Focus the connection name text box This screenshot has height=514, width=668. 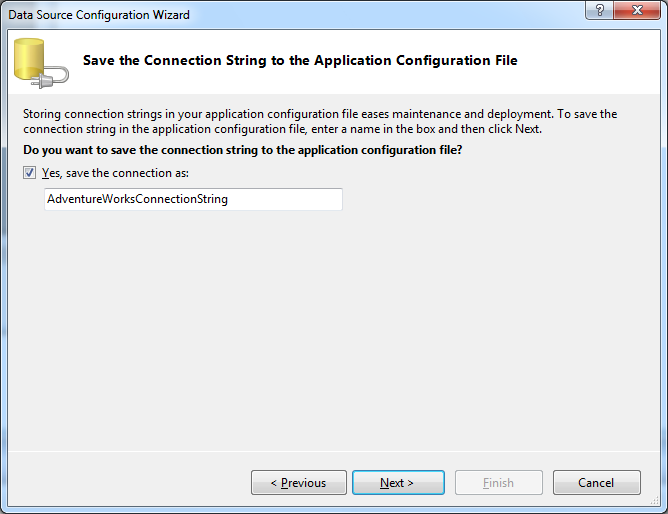pyautogui.click(x=193, y=199)
